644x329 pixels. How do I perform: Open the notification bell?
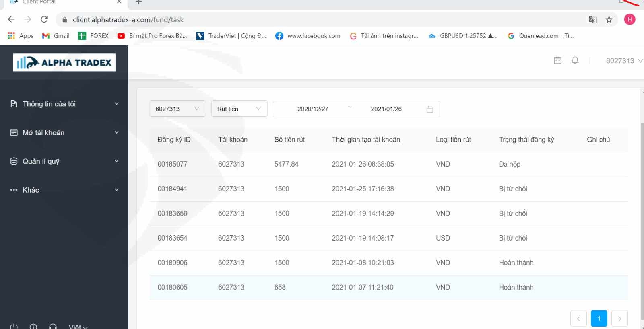pos(575,60)
